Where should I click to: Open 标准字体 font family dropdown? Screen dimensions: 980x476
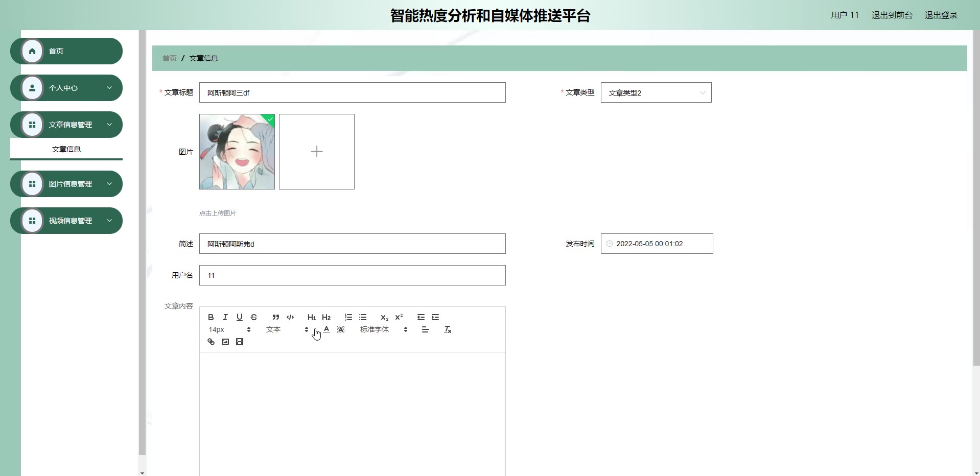coord(384,329)
